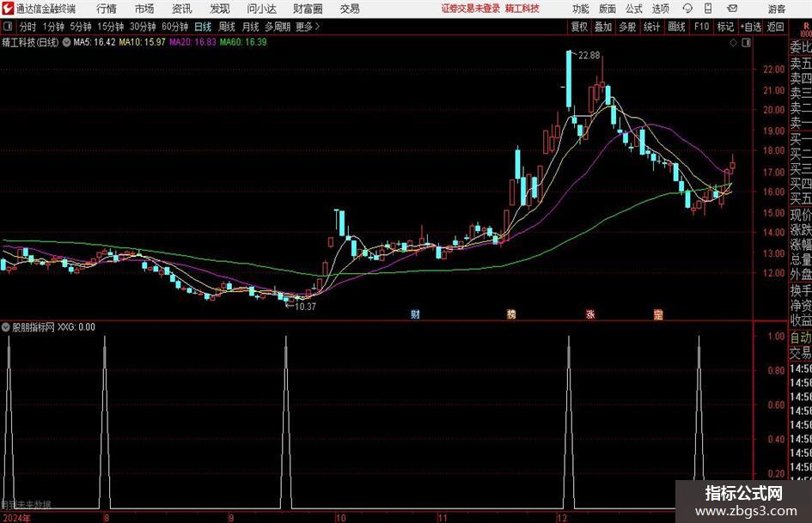Click the MA5: 16.42 value label

pos(95,42)
